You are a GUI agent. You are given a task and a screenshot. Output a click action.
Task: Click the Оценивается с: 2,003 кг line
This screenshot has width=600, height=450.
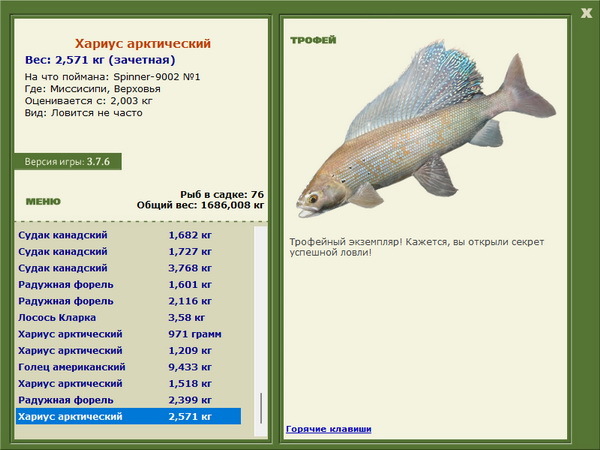coord(89,101)
